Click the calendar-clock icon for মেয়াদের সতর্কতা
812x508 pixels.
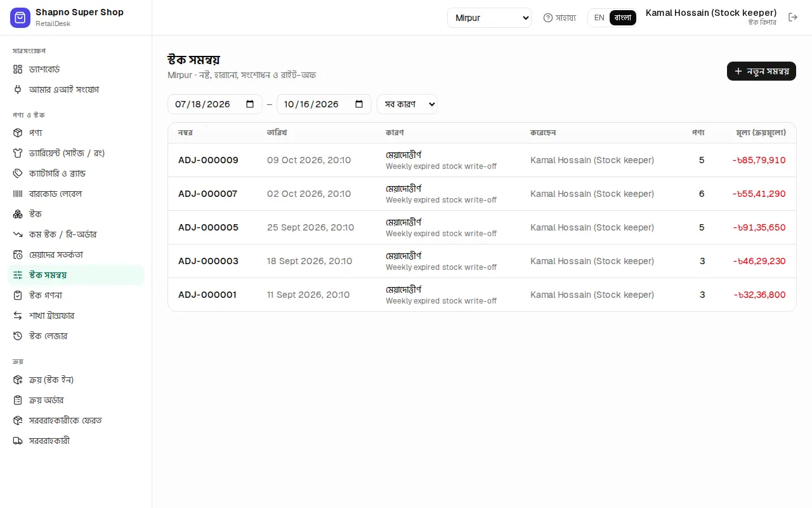pyautogui.click(x=18, y=255)
